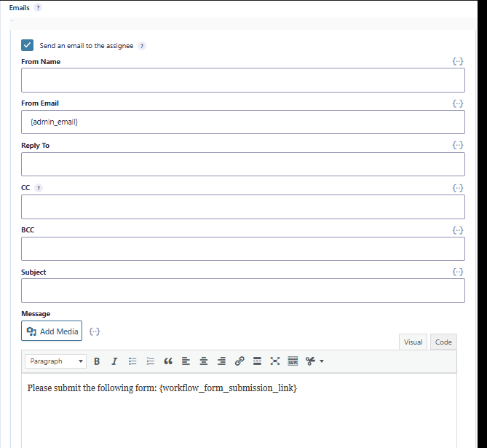Apply Bold formatting in the editor toolbar
Image resolution: width=487 pixels, height=448 pixels.
[x=97, y=361]
